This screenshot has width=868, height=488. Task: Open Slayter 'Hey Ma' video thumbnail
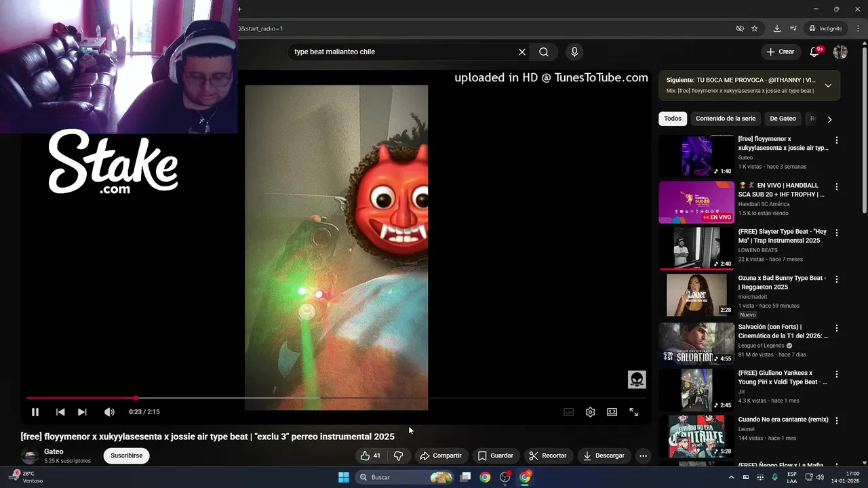point(696,248)
